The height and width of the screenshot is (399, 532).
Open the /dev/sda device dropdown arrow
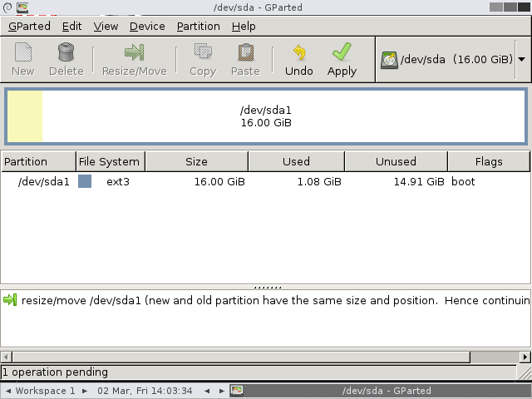pyautogui.click(x=522, y=59)
